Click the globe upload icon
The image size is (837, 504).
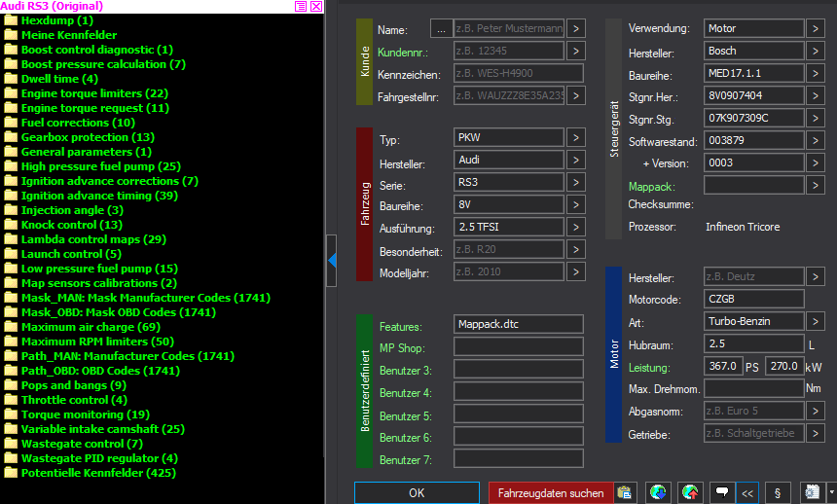pos(690,492)
